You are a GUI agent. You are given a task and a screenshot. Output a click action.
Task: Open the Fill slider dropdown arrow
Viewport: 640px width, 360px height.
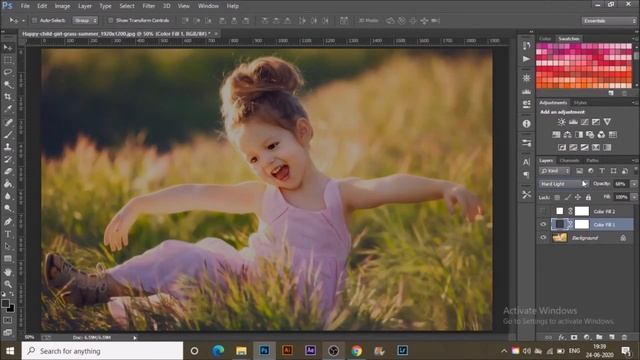point(634,197)
